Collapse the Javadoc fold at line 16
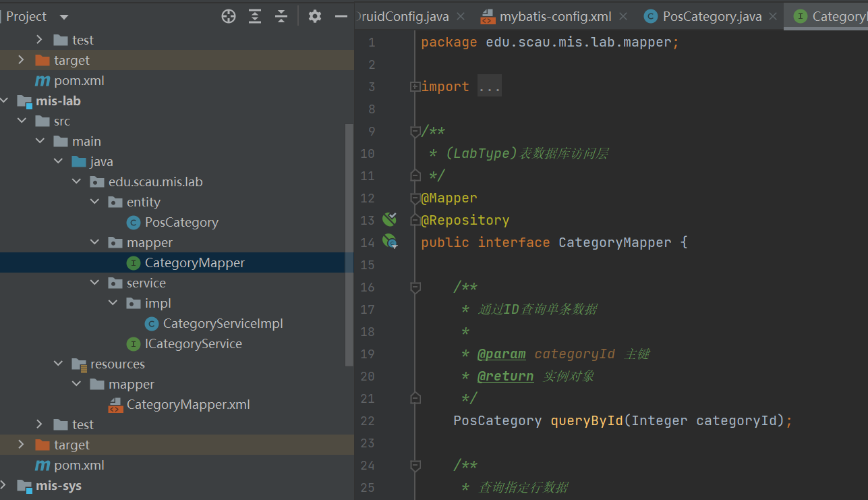Screen dimensions: 868x500 pyautogui.click(x=415, y=287)
